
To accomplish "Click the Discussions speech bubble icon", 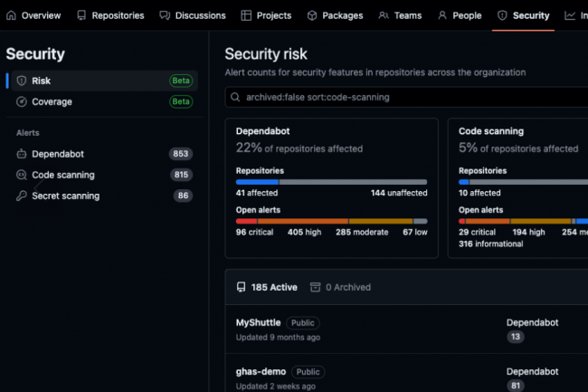I will pyautogui.click(x=165, y=15).
